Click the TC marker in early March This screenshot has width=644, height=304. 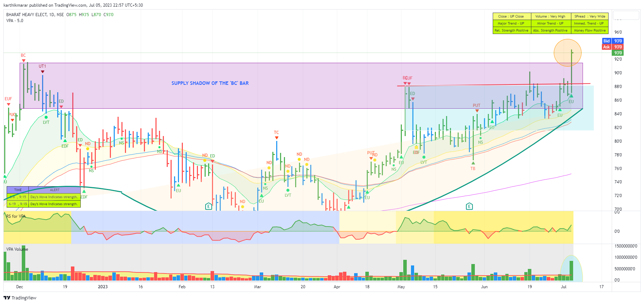click(x=277, y=133)
